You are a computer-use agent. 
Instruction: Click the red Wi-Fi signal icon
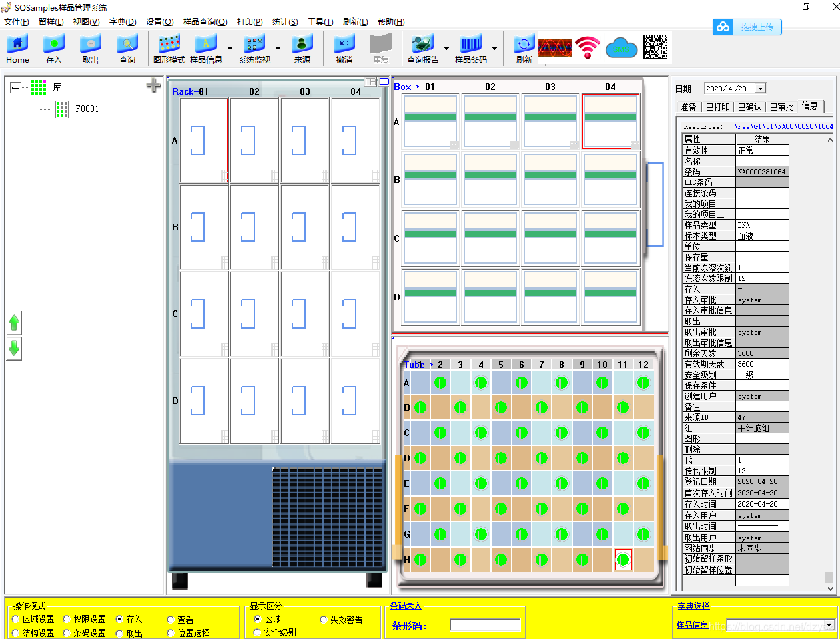click(x=588, y=47)
